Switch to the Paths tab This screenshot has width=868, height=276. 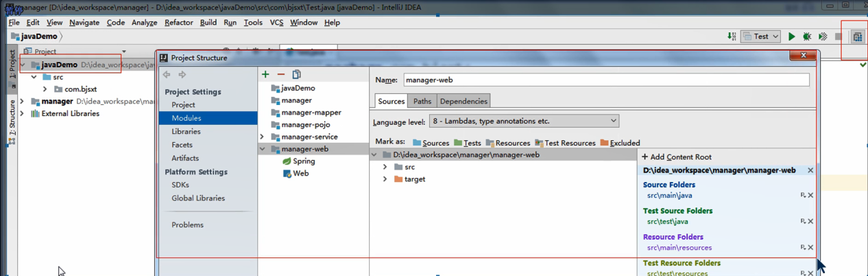tap(422, 101)
